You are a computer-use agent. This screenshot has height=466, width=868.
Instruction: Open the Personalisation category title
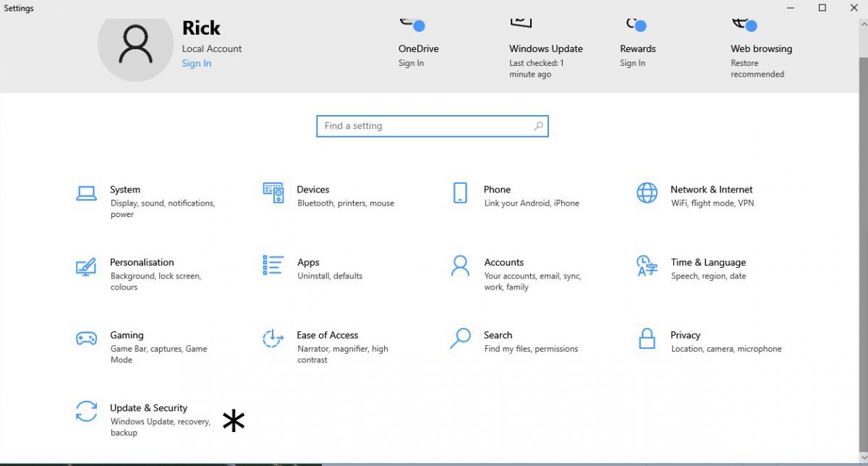pyautogui.click(x=142, y=263)
